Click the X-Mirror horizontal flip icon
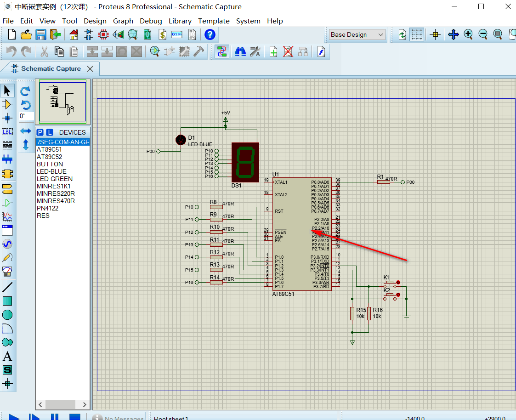Screen dimensions: 516x420 click(x=25, y=131)
